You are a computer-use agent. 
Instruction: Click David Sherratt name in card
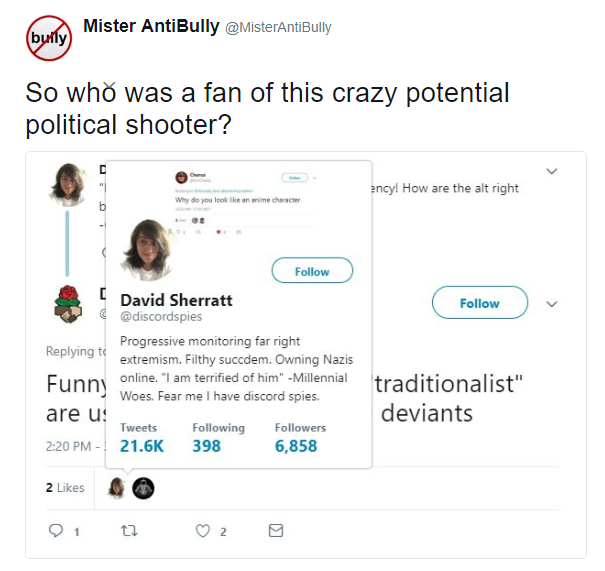pos(176,300)
